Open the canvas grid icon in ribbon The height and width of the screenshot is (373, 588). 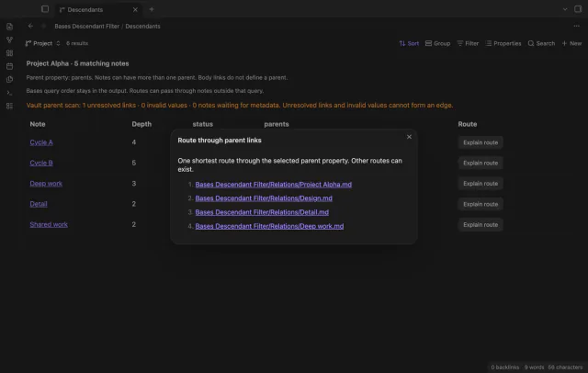click(10, 53)
